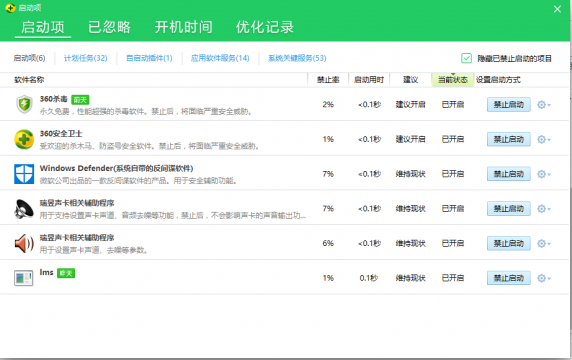Select the 系统关键服务(53) sub-tab
The width and height of the screenshot is (572, 360).
click(297, 58)
